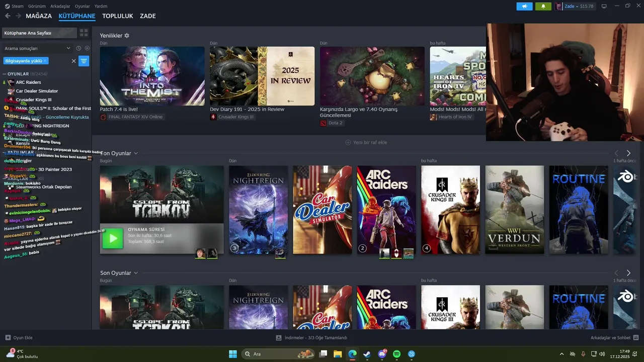Viewport: 644px width, 362px height.
Task: Open the Görünüm menu
Action: coord(37,6)
